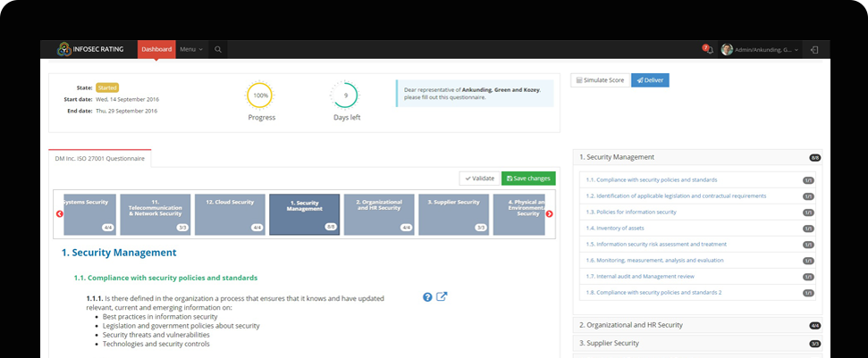868x358 pixels.
Task: Select the 3. Supplier Security tile
Action: [454, 214]
